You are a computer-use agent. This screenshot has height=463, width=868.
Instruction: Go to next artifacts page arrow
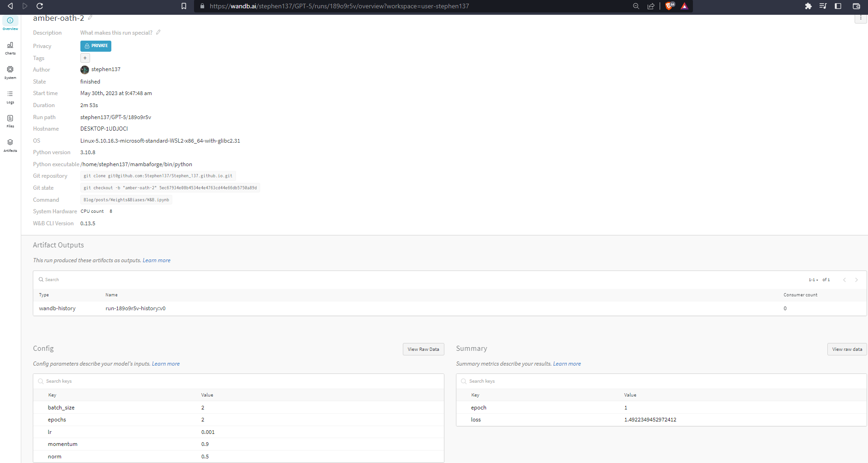click(856, 280)
